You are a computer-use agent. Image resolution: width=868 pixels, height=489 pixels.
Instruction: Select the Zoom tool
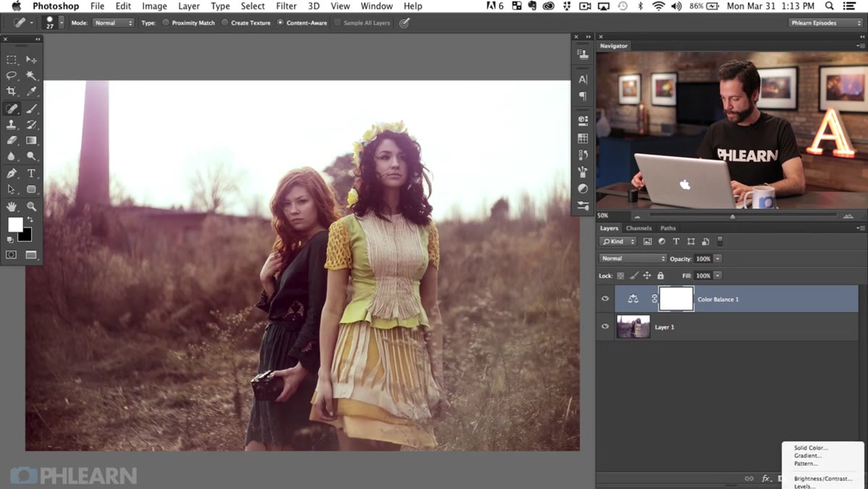31,207
